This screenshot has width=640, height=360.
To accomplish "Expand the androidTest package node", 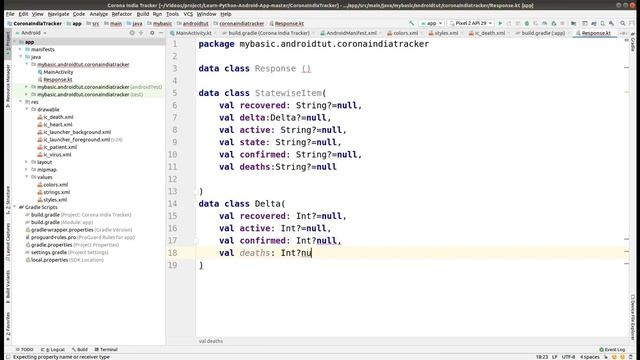I will [27, 87].
